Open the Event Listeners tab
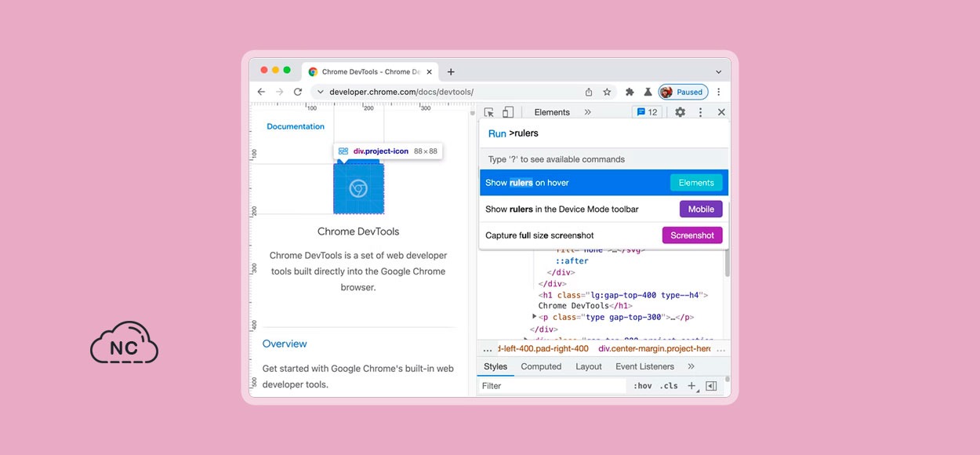This screenshot has width=980, height=455. (x=644, y=366)
